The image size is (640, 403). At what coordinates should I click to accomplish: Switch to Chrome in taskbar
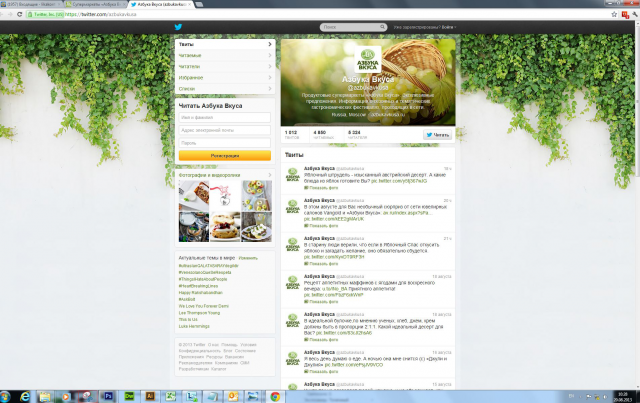pos(275,396)
